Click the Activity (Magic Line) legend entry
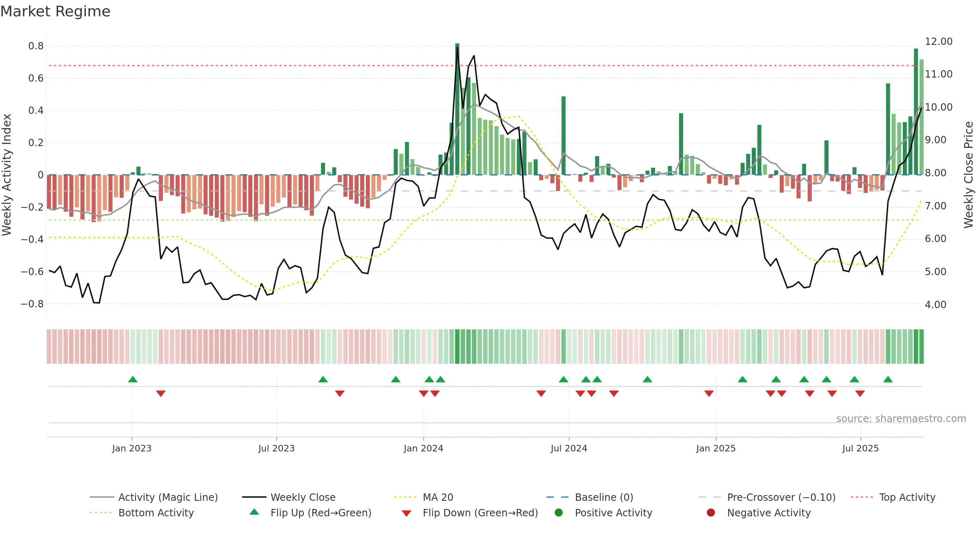This screenshot has width=980, height=551. click(154, 497)
